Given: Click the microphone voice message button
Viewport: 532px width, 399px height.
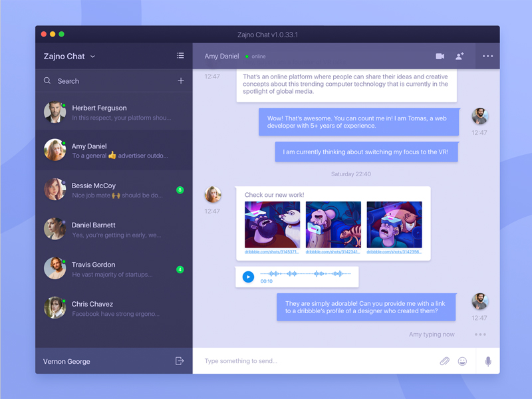Looking at the screenshot, I should (x=488, y=361).
